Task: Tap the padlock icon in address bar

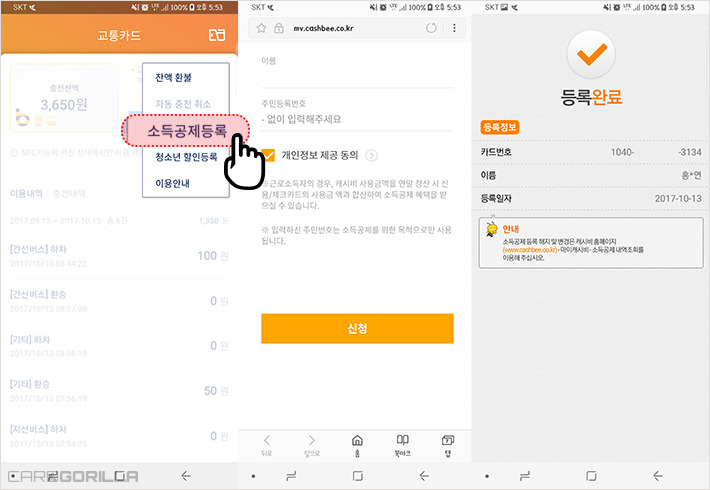Action: coord(279,28)
